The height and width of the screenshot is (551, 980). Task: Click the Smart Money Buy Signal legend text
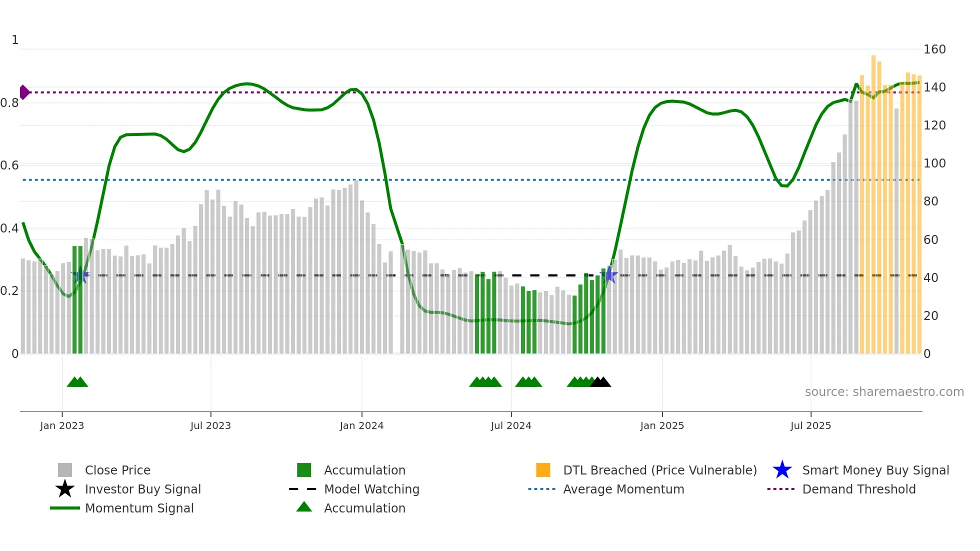pyautogui.click(x=875, y=470)
